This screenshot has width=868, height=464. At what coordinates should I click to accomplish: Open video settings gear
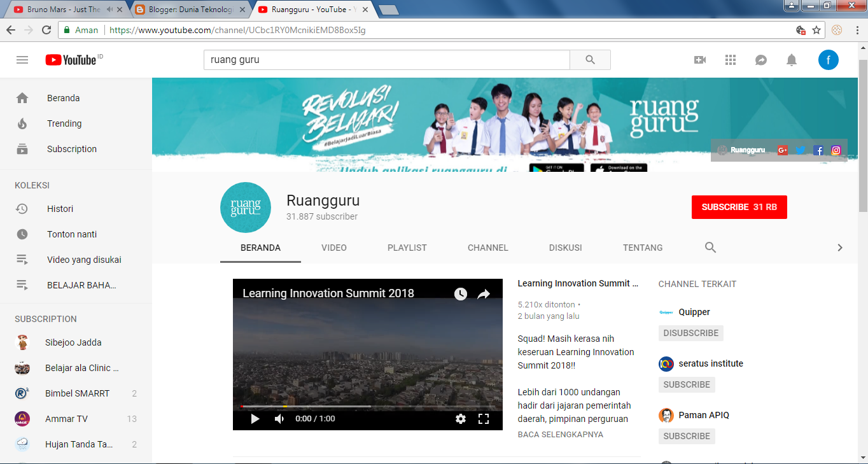[461, 419]
